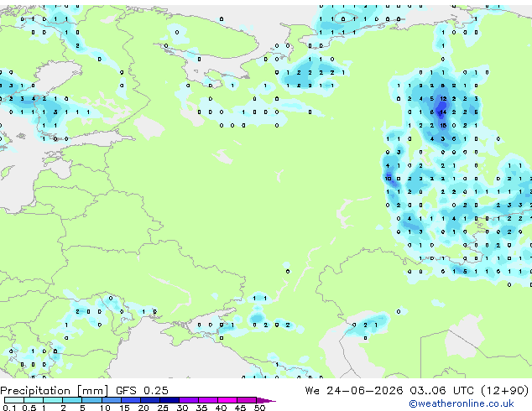Click the 15–20 mm legend color swatch
The image size is (532, 411).
(x=131, y=400)
